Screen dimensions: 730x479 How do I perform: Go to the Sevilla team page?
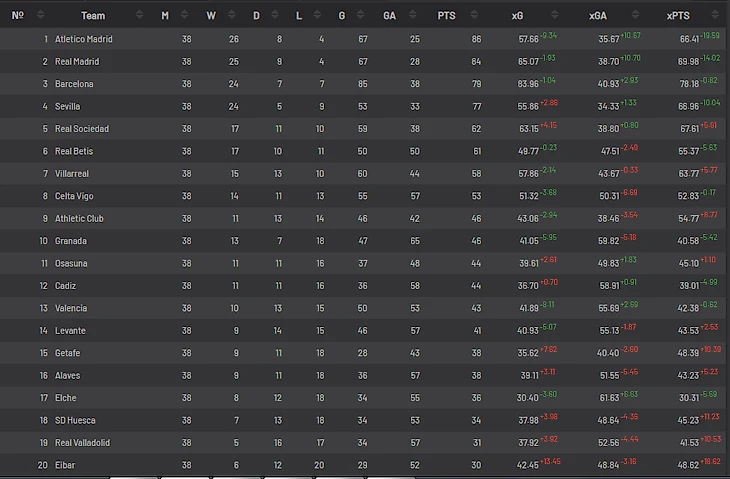[68, 106]
